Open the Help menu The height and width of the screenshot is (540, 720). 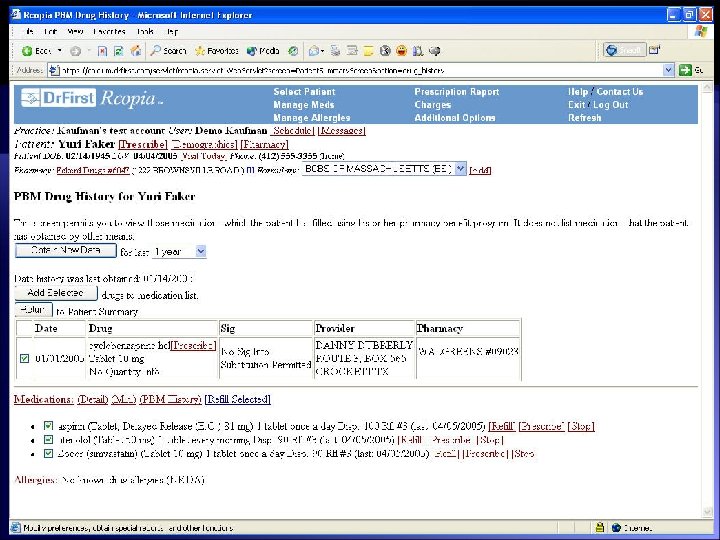coord(173,32)
